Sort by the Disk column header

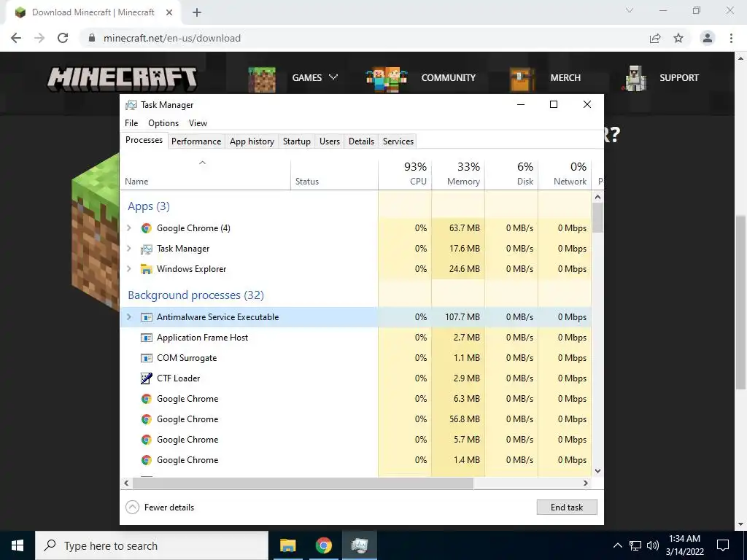coord(511,174)
